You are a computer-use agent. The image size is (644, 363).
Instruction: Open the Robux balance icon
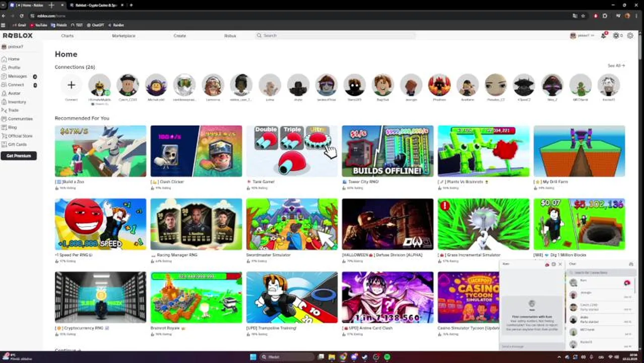point(616,36)
